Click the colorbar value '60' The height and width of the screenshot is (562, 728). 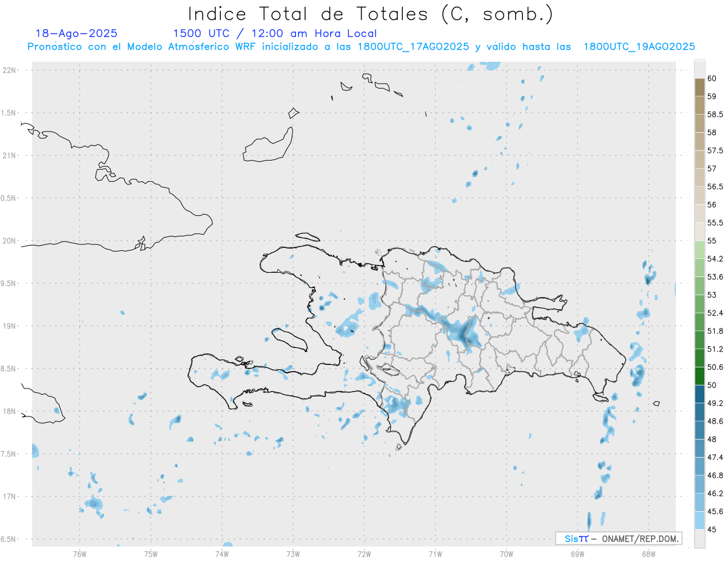pyautogui.click(x=712, y=78)
